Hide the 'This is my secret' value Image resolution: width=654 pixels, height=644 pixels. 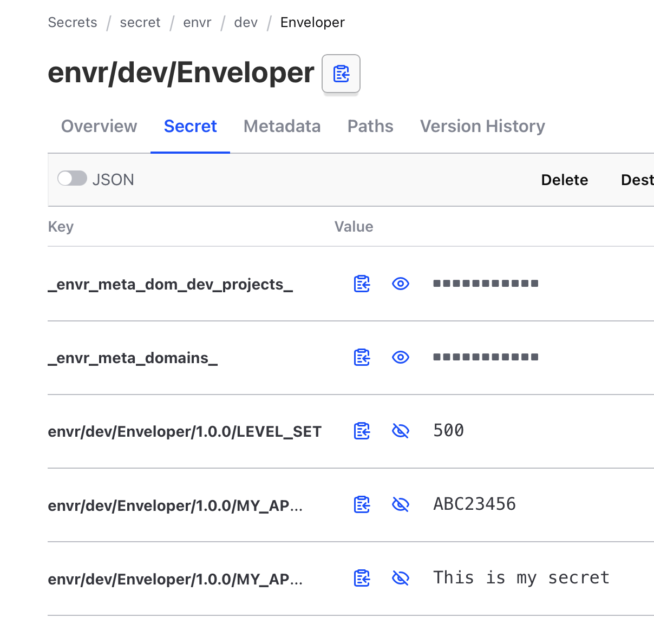pyautogui.click(x=400, y=578)
